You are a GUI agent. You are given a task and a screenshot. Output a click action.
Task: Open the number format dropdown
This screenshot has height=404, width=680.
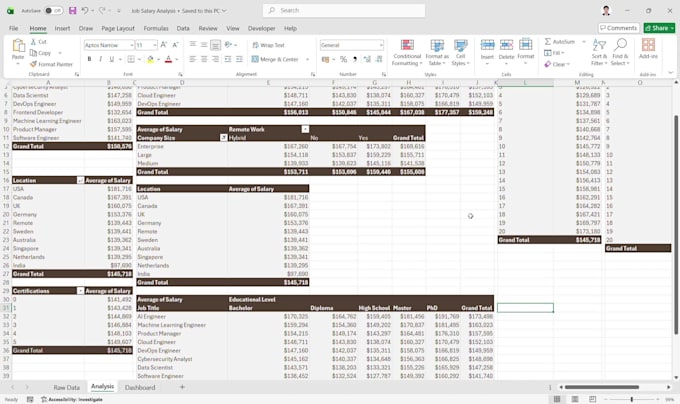click(x=381, y=45)
